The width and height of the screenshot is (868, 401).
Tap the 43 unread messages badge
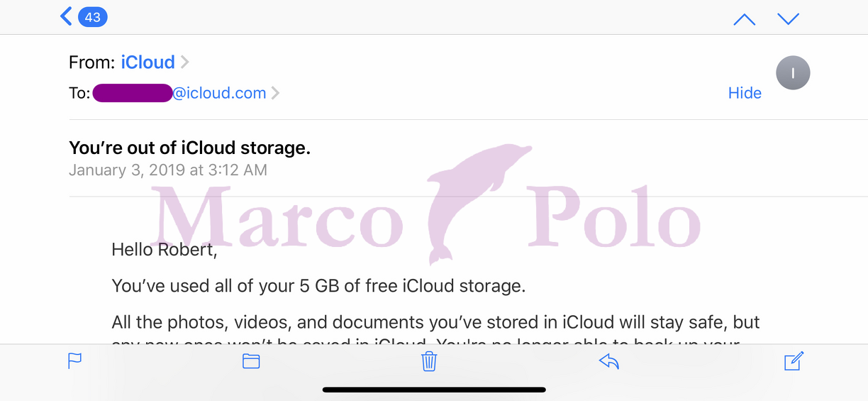[x=92, y=17]
